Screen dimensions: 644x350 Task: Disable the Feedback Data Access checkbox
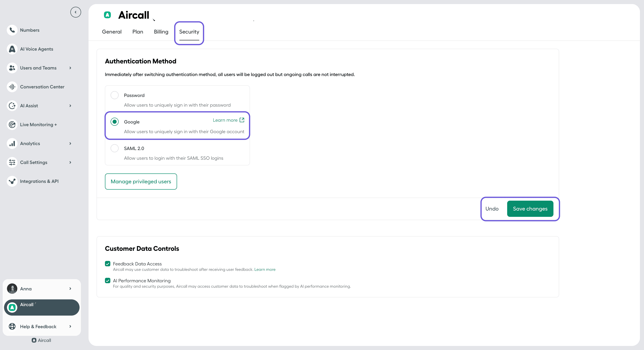click(x=107, y=264)
